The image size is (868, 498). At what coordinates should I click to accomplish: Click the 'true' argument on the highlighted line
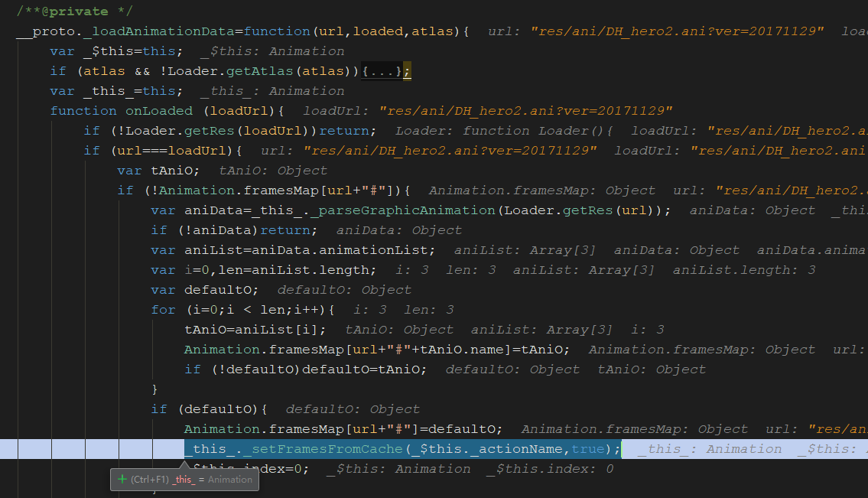[x=587, y=449]
